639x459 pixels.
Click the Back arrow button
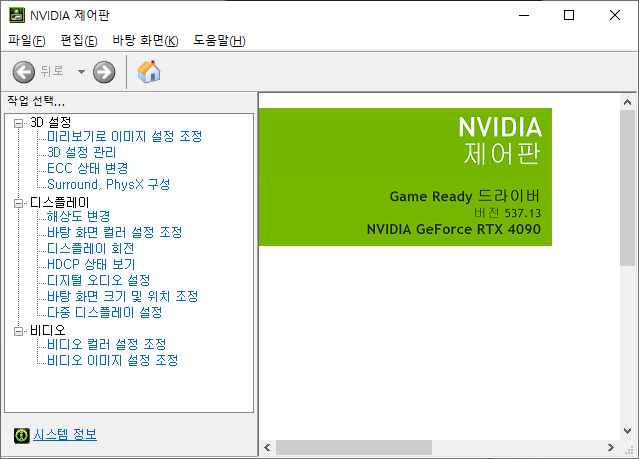pos(23,72)
